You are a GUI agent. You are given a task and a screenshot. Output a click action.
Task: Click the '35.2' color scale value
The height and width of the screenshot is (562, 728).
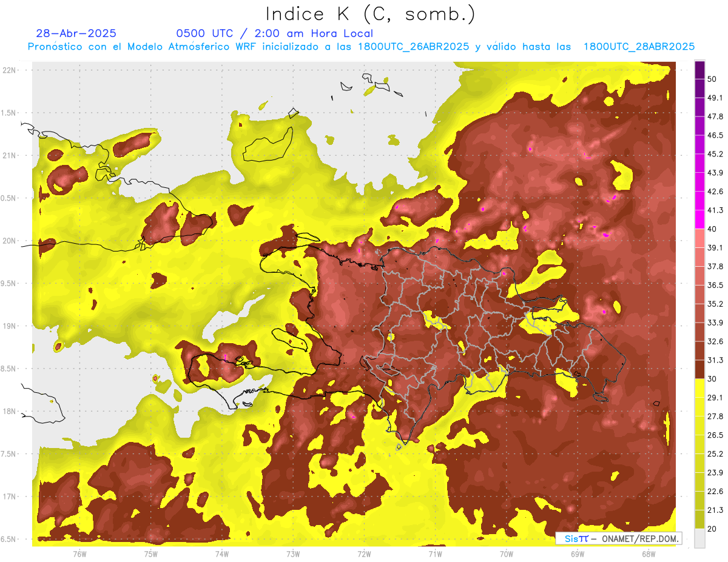point(715,304)
